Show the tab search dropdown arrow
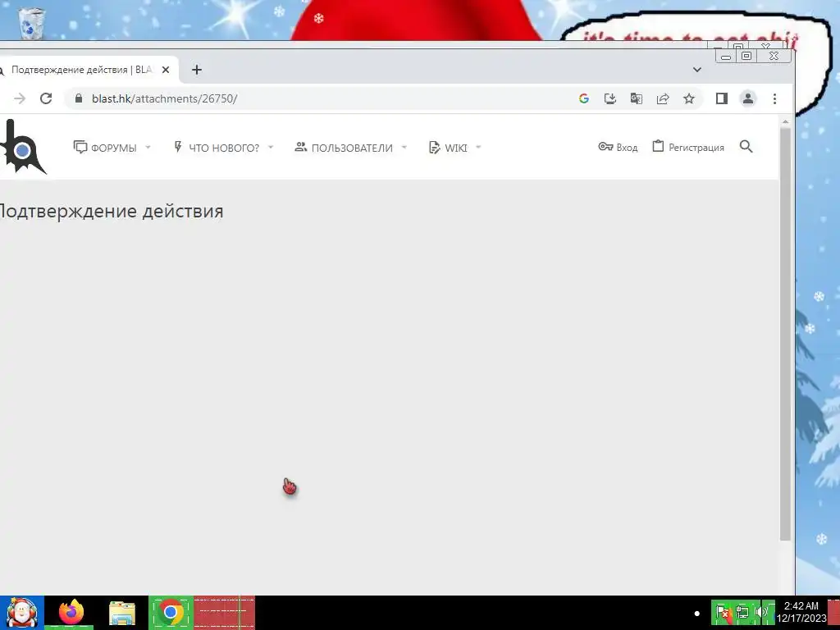The width and height of the screenshot is (840, 630). click(697, 70)
